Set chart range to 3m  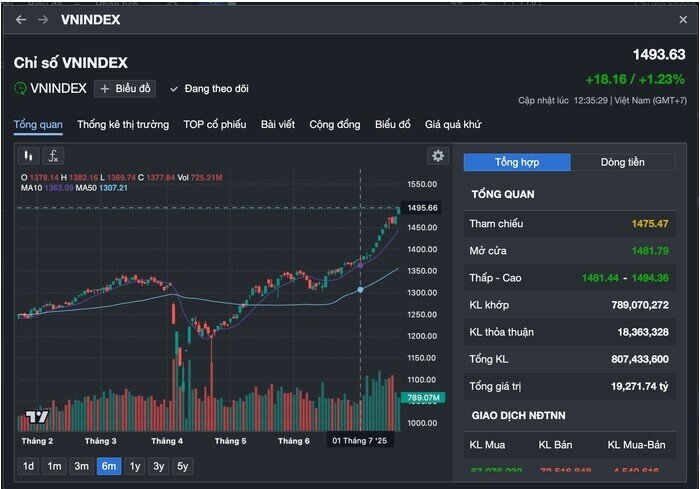point(81,466)
